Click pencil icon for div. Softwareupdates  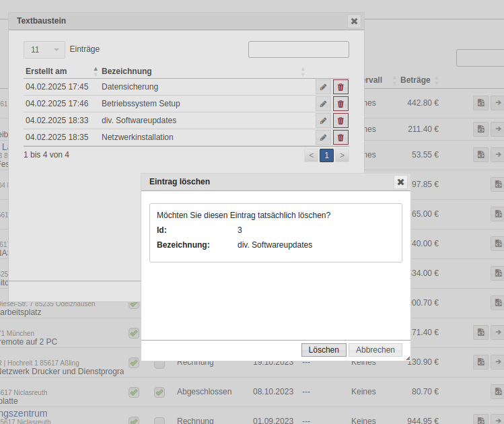[x=324, y=120]
